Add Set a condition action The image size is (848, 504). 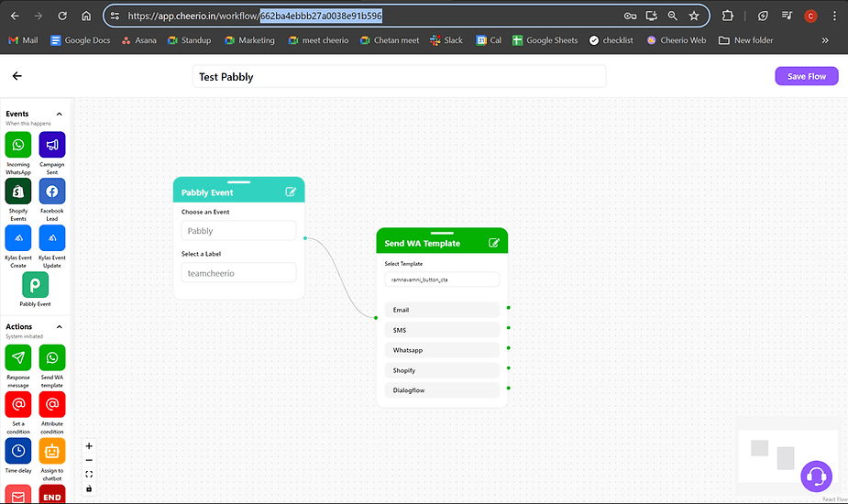click(17, 404)
